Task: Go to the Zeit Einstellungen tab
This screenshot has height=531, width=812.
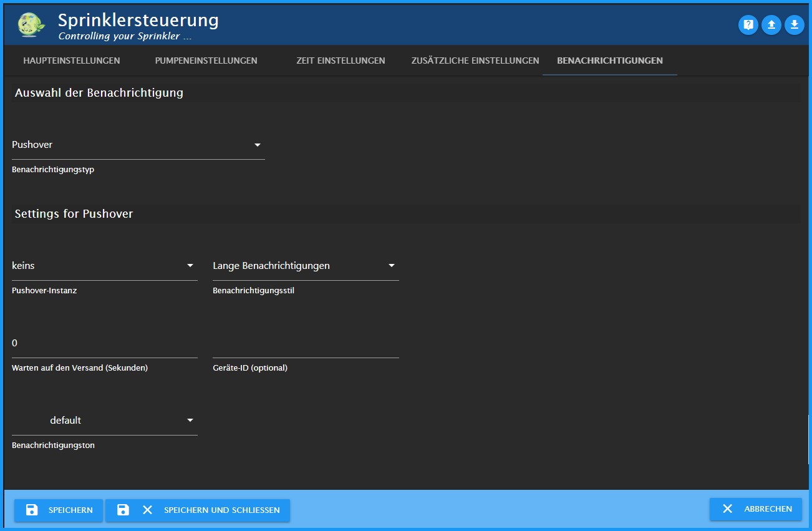Action: (341, 61)
